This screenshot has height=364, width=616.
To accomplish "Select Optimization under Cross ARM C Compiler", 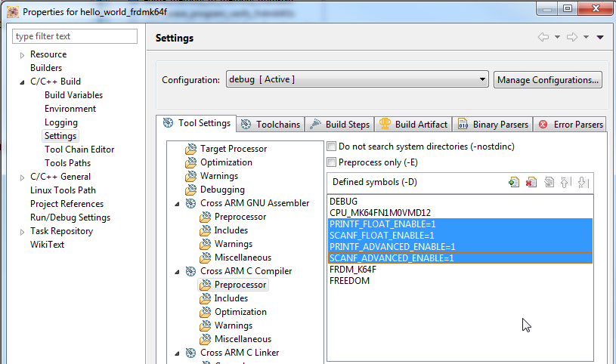I will tap(240, 312).
